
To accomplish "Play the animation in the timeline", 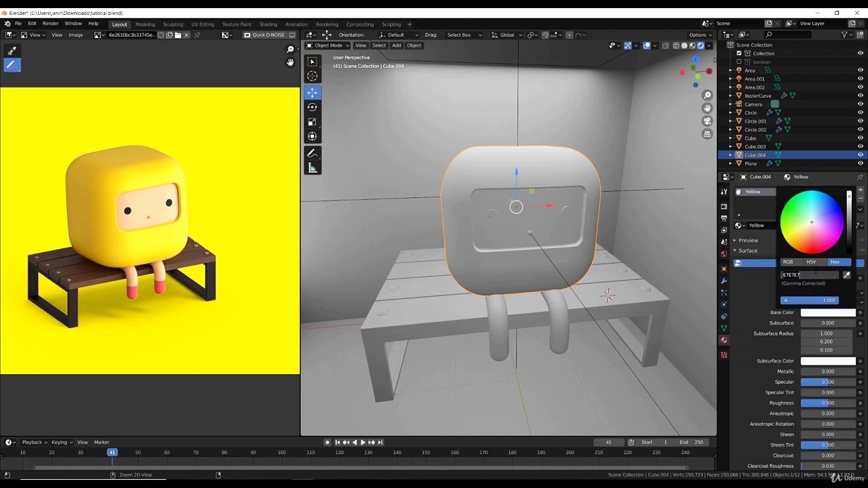I will point(362,443).
